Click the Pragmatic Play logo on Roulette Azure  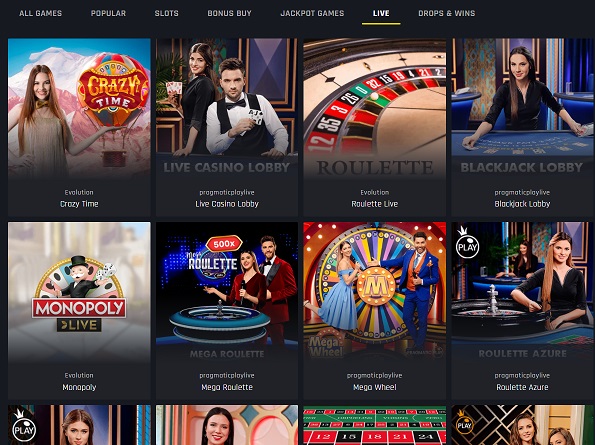(x=467, y=243)
